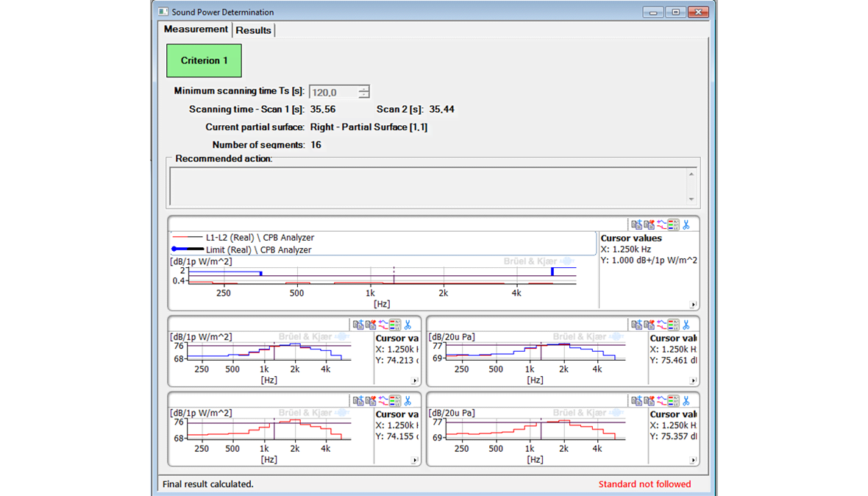Switch to the Results tab
This screenshot has height=496, width=868.
point(253,30)
